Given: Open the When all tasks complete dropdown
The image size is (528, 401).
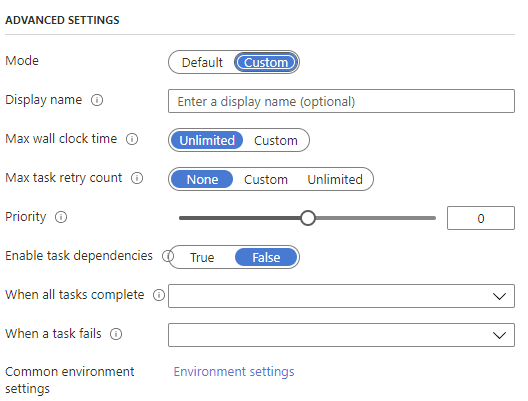Looking at the screenshot, I should point(341,296).
